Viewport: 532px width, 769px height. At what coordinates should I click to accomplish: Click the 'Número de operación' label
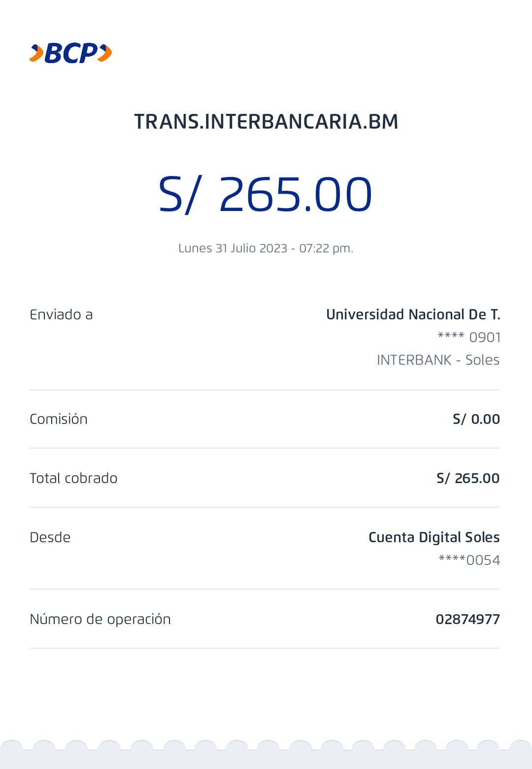tap(100, 619)
